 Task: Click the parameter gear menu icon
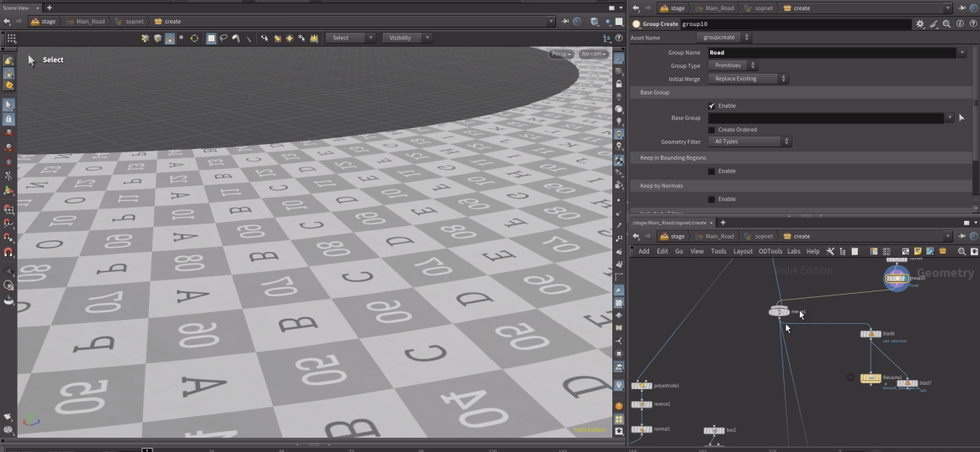[x=921, y=24]
